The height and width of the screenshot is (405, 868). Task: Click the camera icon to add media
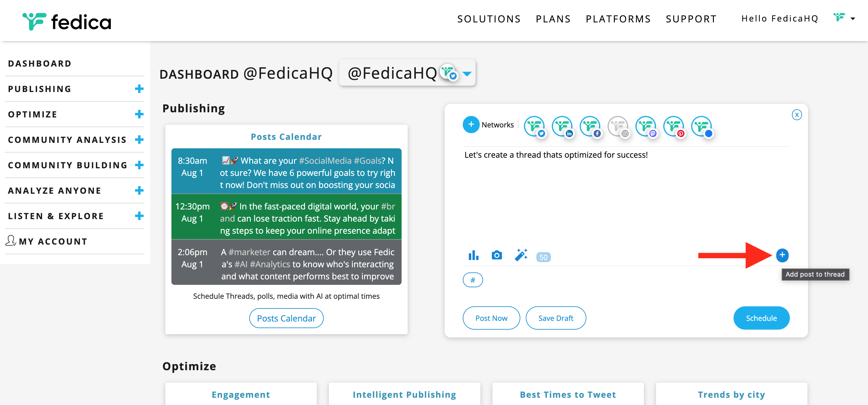coord(497,255)
